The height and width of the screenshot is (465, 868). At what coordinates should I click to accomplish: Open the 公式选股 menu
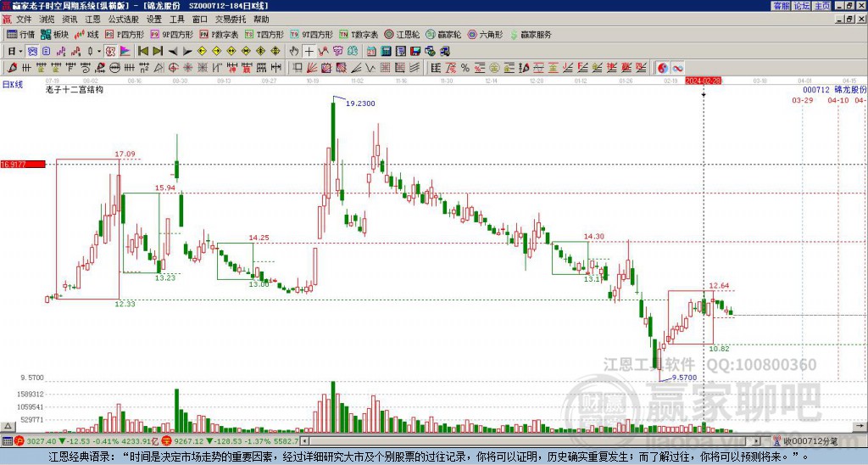click(124, 20)
